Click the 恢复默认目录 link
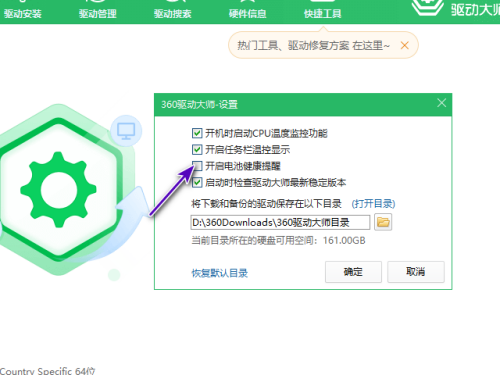The height and width of the screenshot is (375, 500). click(220, 273)
